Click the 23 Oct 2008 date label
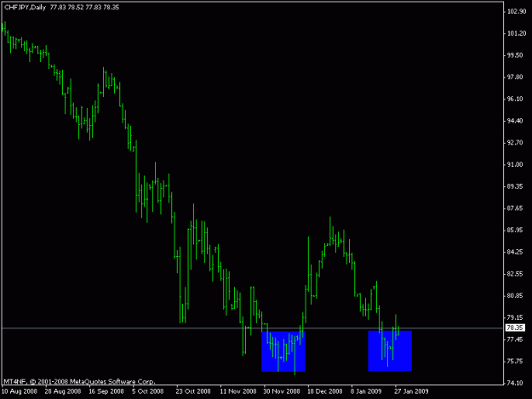The height and width of the screenshot is (399, 532). click(193, 391)
